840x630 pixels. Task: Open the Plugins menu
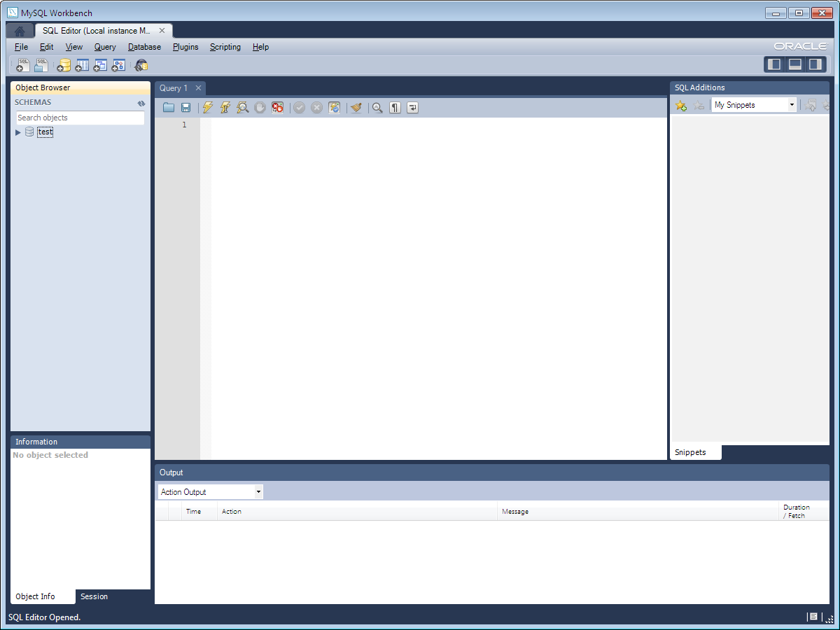pyautogui.click(x=185, y=47)
